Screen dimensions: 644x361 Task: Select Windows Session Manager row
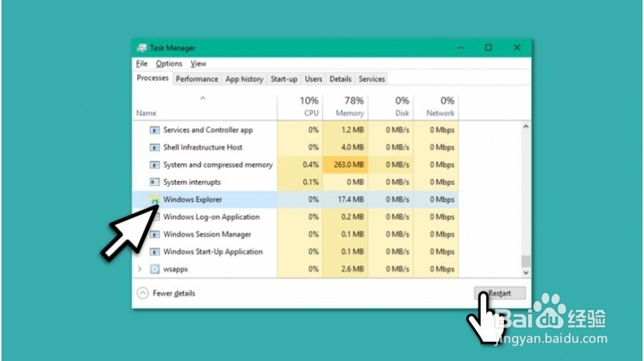tap(296, 234)
